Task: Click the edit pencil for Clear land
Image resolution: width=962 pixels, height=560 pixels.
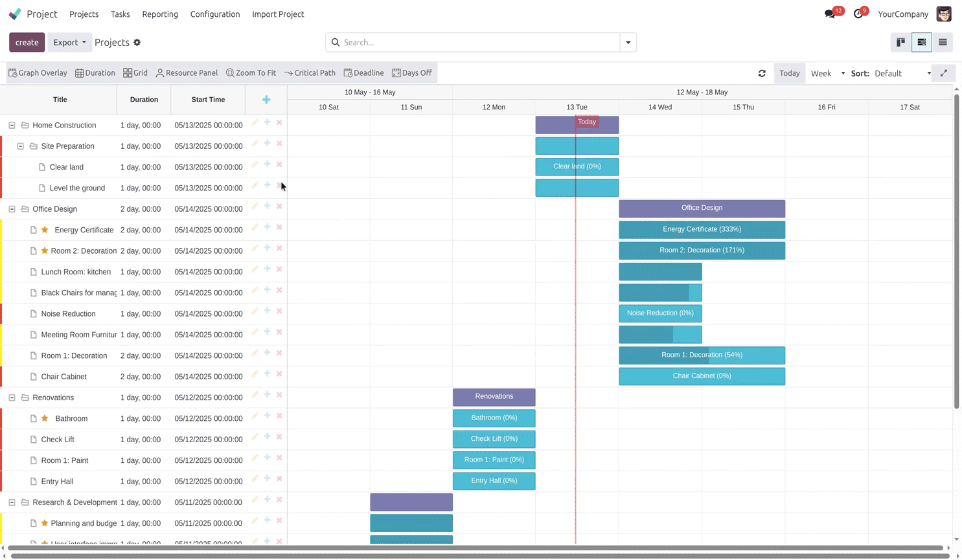Action: (x=255, y=164)
